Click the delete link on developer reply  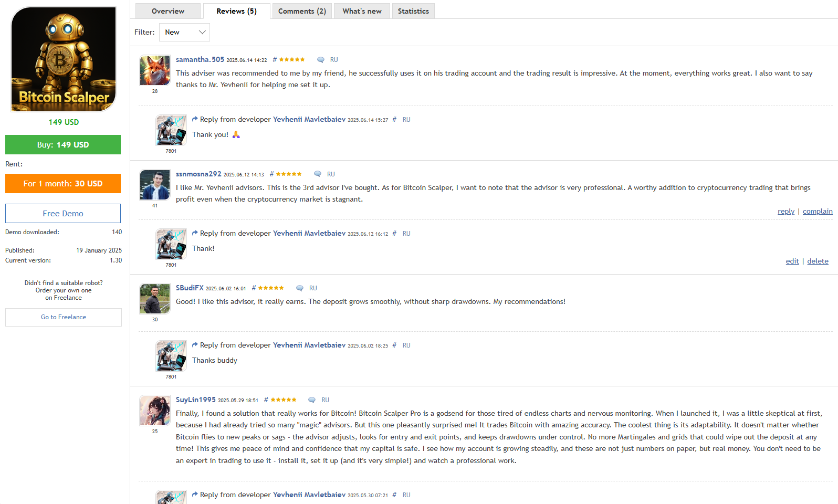point(818,261)
